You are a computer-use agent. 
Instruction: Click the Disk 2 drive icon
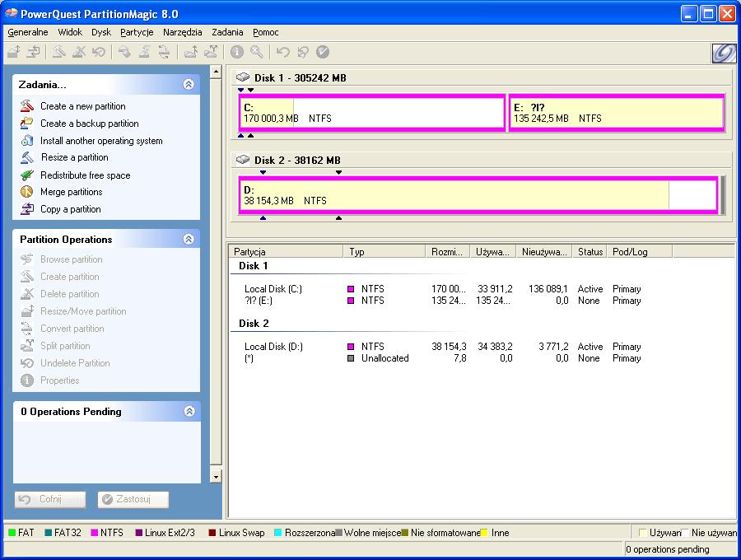tap(243, 160)
